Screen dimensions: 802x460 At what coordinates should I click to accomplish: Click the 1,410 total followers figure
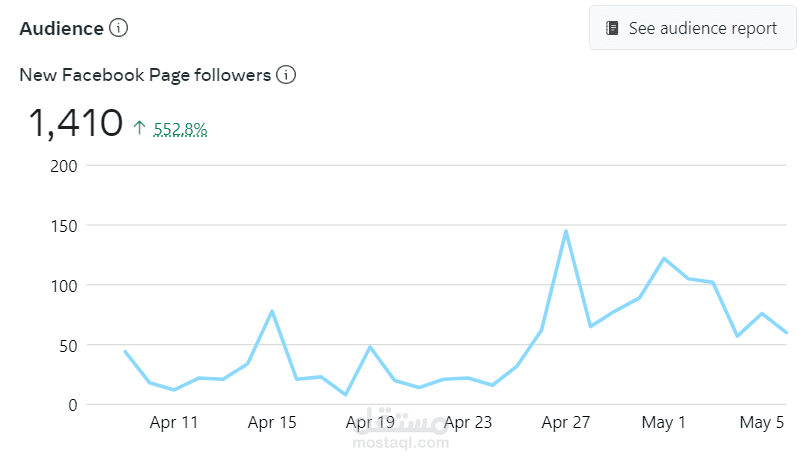(75, 124)
